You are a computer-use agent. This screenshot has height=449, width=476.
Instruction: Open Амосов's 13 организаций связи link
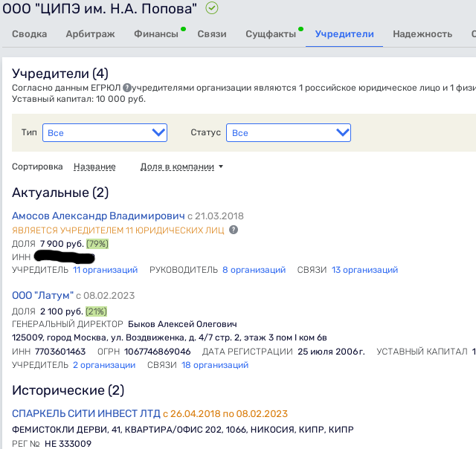(364, 270)
